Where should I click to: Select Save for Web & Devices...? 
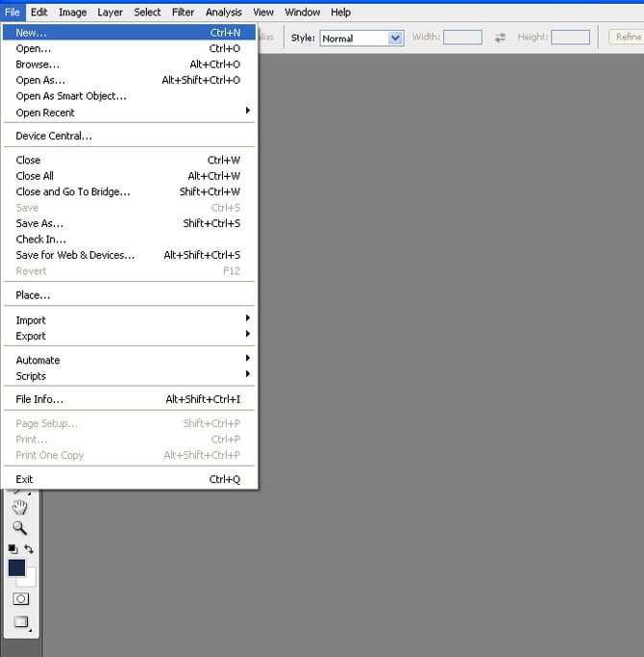pyautogui.click(x=75, y=255)
